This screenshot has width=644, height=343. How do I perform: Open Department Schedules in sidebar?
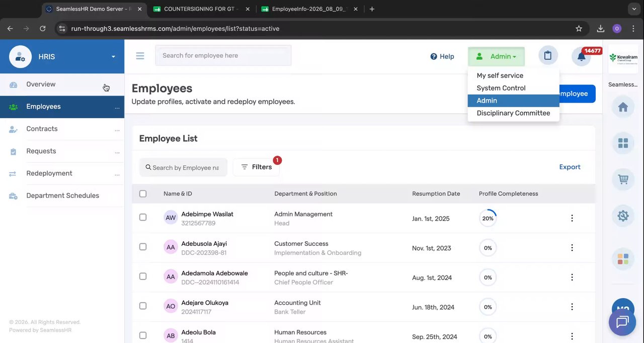click(62, 195)
